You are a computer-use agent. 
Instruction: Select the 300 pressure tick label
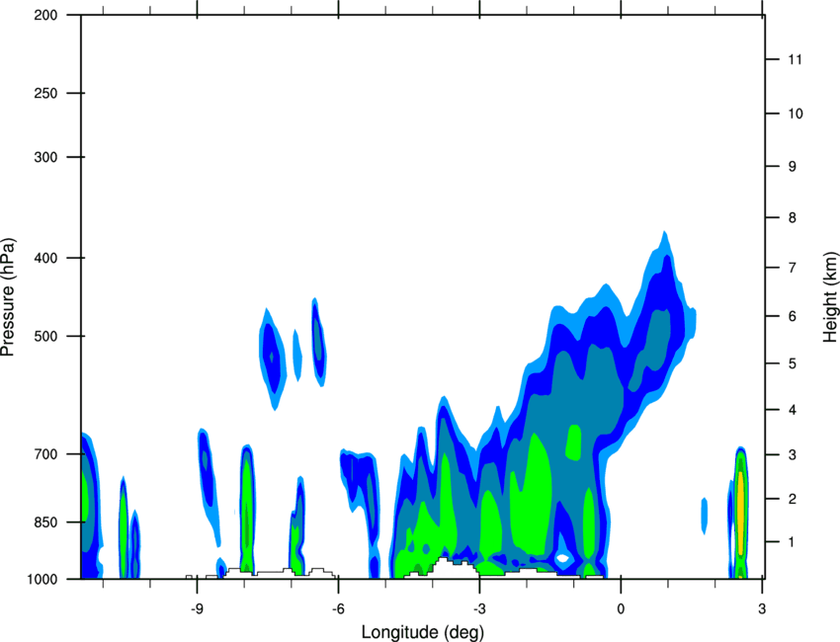pos(45,157)
